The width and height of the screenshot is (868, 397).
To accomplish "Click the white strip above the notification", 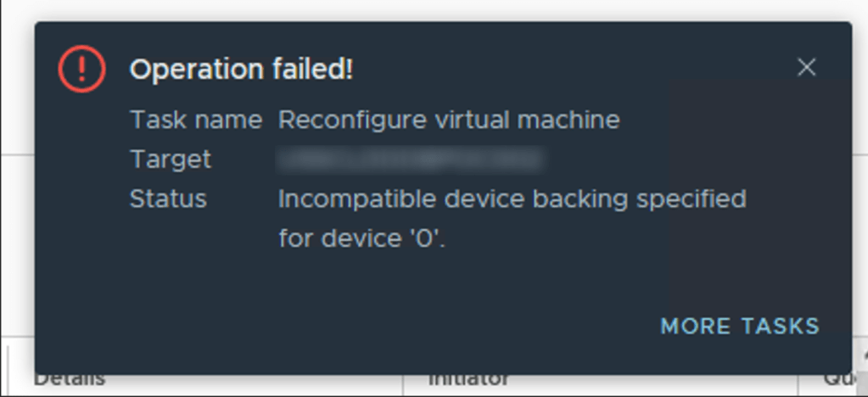I will [424, 8].
